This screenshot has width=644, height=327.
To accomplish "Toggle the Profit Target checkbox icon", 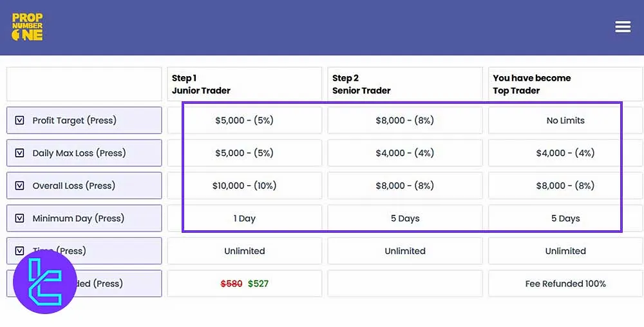I will [x=19, y=121].
